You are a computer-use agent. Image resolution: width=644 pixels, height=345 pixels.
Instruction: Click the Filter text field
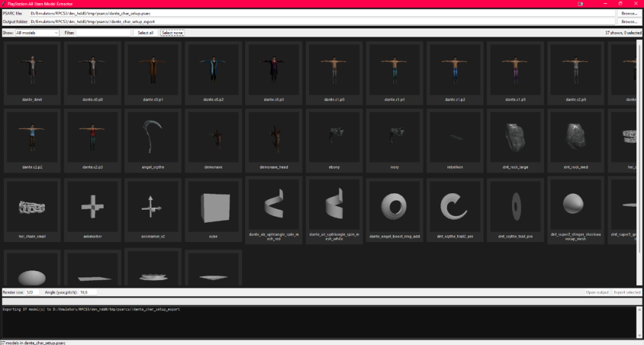(x=104, y=33)
